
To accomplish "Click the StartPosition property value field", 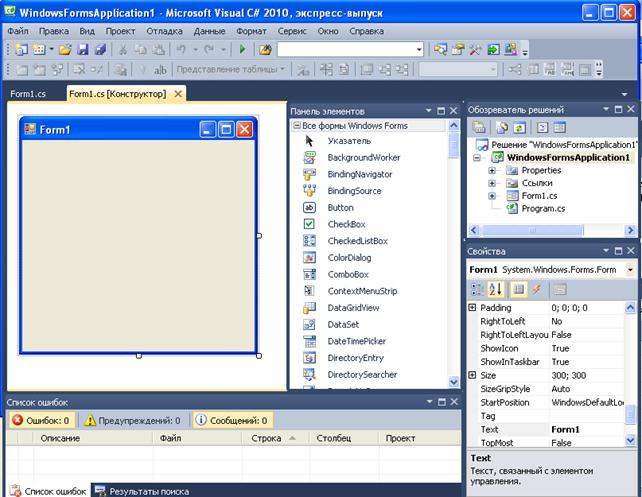I will pyautogui.click(x=586, y=402).
